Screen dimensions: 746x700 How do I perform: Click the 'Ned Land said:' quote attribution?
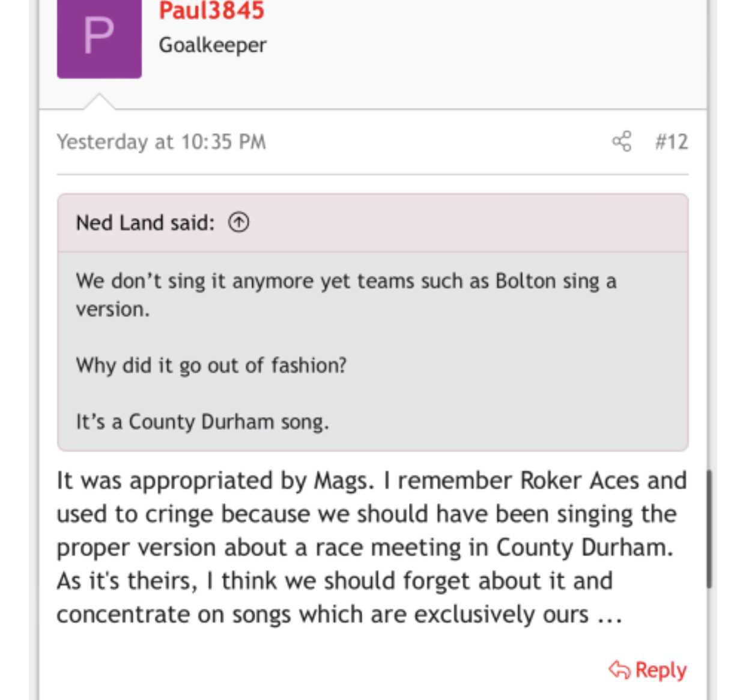[x=145, y=223]
